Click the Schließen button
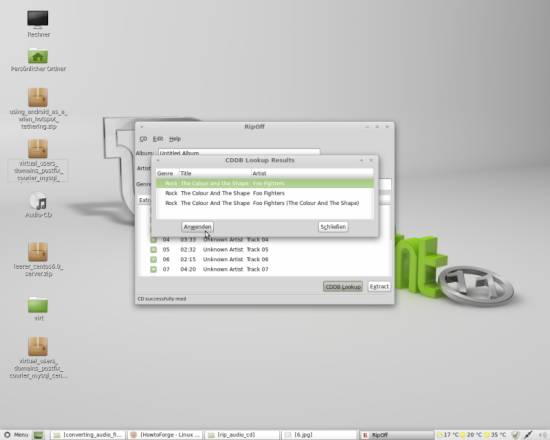 coord(333,227)
